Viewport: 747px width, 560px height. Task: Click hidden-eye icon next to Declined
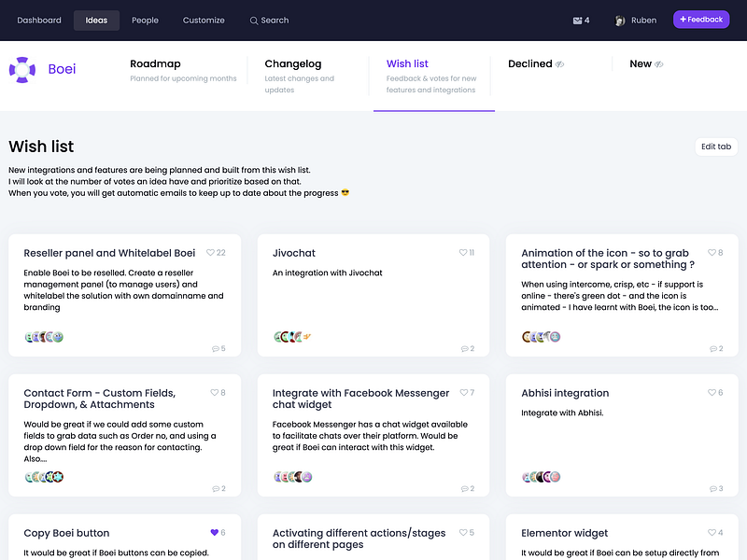point(559,64)
